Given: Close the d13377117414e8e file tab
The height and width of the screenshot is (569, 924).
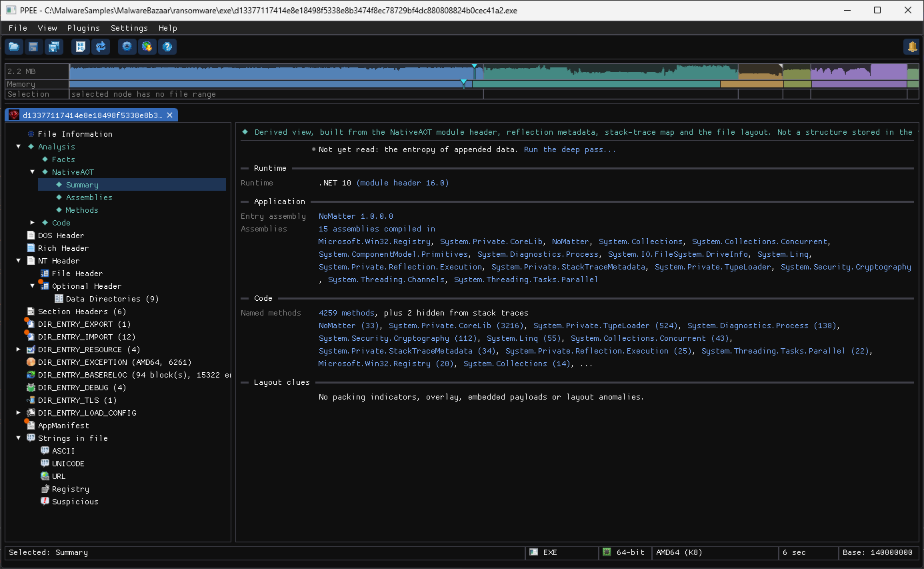Looking at the screenshot, I should (x=169, y=115).
